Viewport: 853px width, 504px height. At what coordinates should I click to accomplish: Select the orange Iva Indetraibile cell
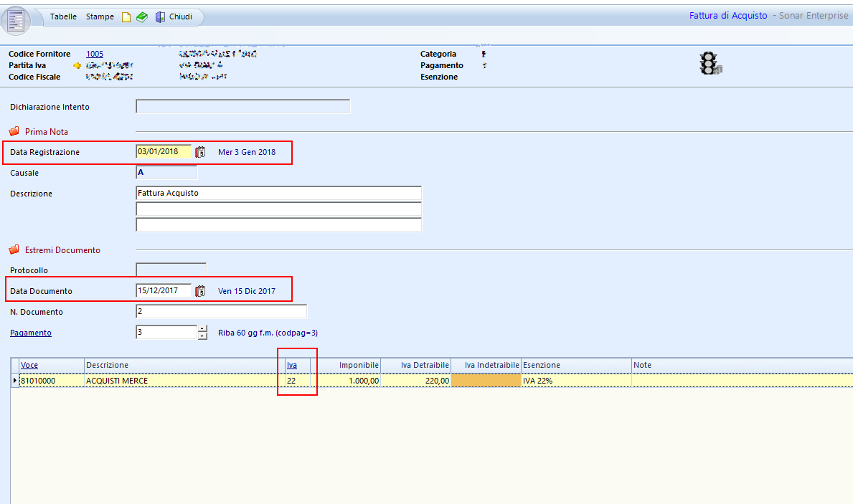486,381
